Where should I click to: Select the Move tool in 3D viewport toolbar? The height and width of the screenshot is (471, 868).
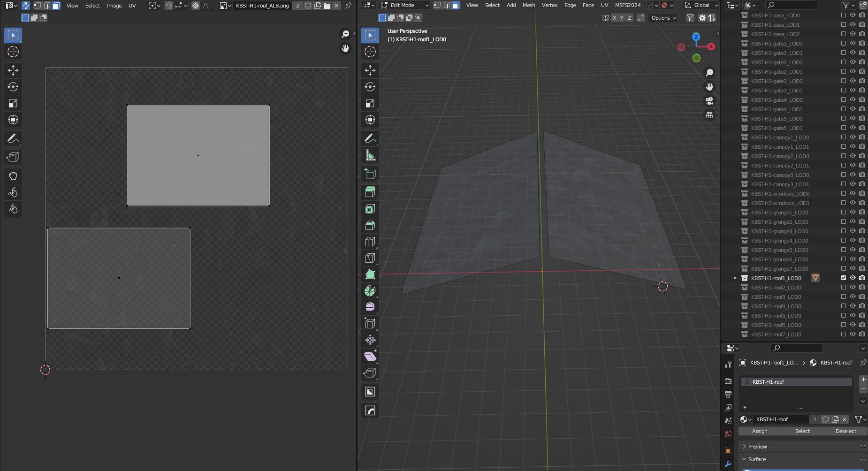[x=370, y=70]
